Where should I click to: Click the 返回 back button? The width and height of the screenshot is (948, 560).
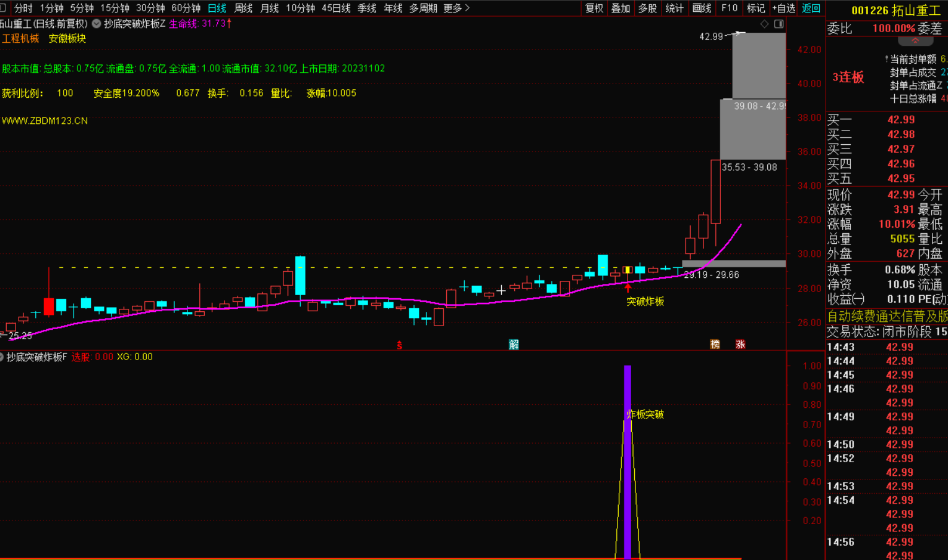[811, 8]
